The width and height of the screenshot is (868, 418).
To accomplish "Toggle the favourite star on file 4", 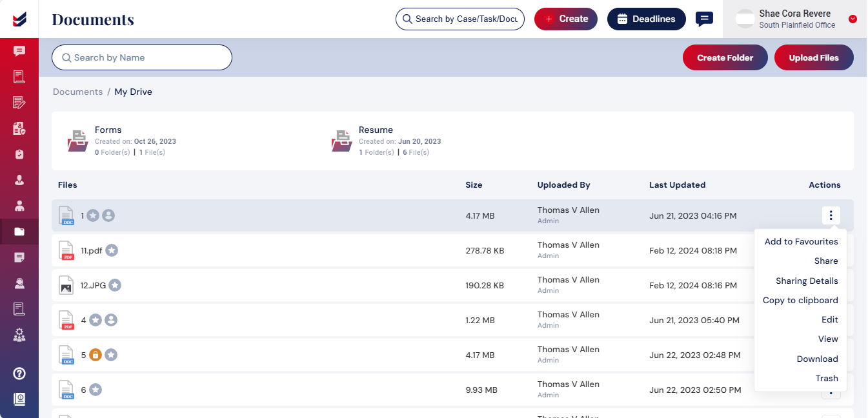I will click(x=96, y=320).
